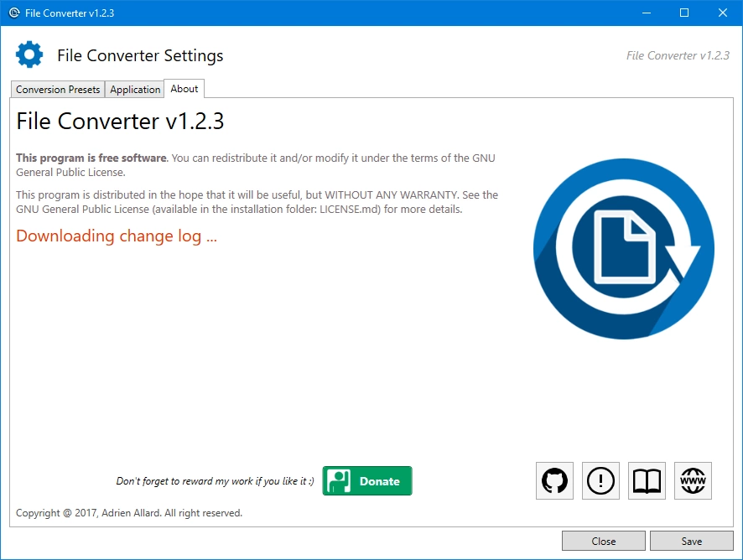Image resolution: width=743 pixels, height=560 pixels.
Task: Click the 'File Converter v1.2.3' heading
Action: point(120,122)
